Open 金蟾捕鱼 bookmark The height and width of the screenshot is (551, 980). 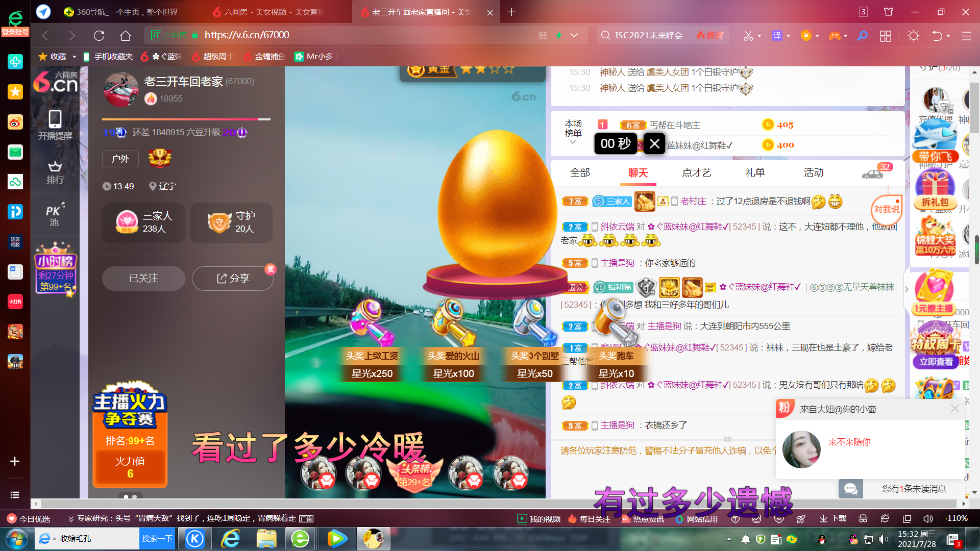[x=264, y=57]
